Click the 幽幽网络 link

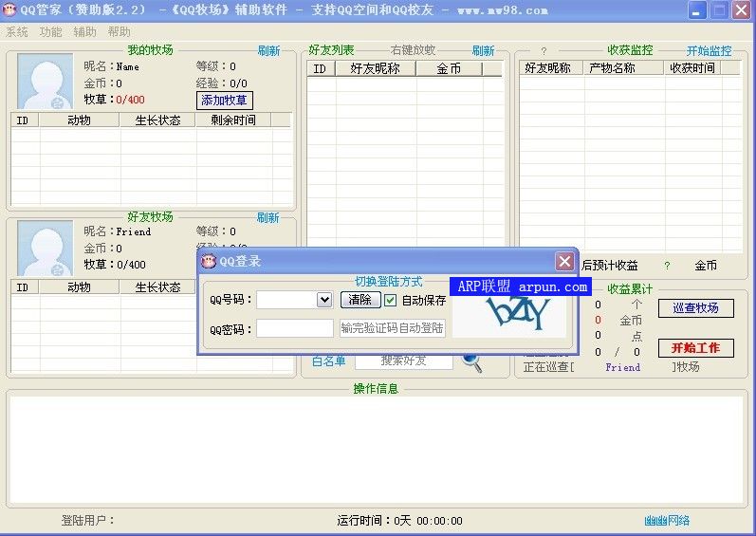click(667, 521)
